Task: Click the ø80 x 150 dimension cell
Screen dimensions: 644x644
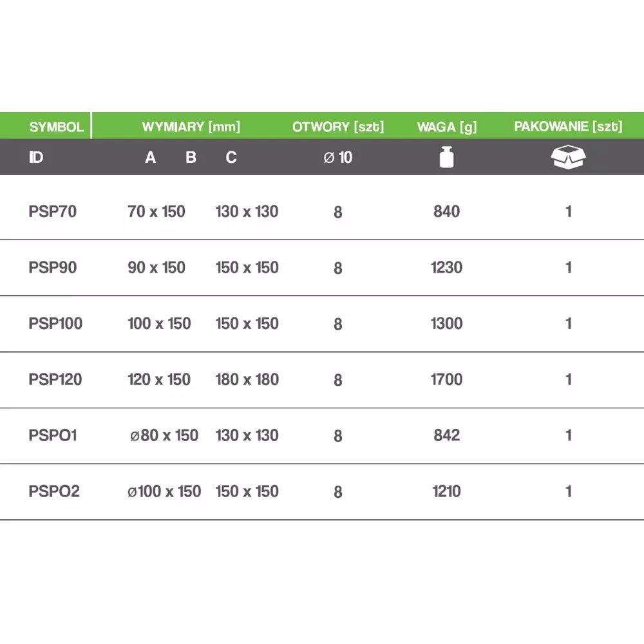Action: coord(164,435)
